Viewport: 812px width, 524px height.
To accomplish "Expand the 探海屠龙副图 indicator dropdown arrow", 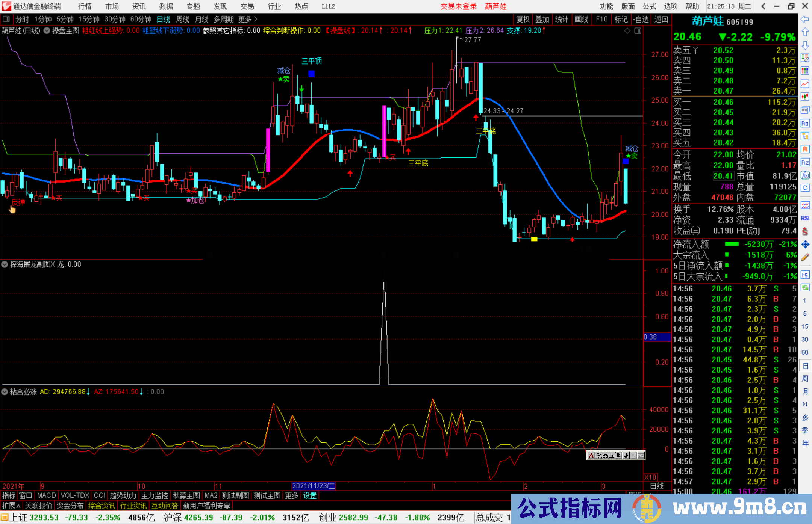I will (5, 264).
